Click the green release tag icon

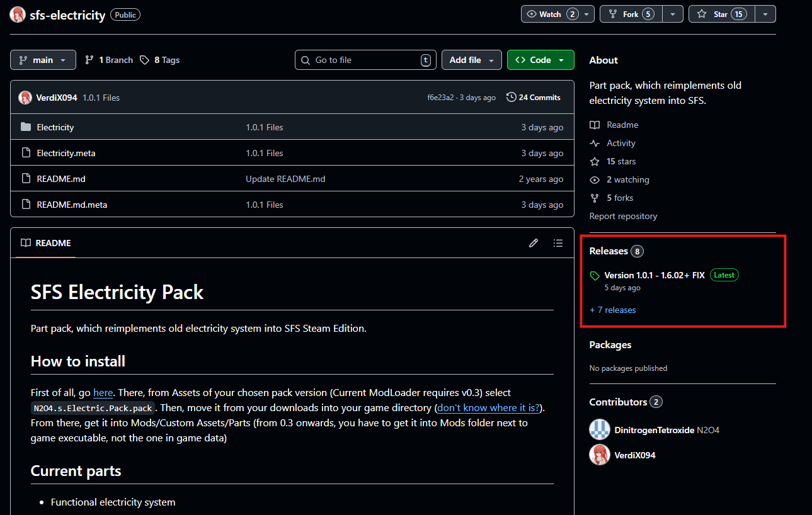595,276
